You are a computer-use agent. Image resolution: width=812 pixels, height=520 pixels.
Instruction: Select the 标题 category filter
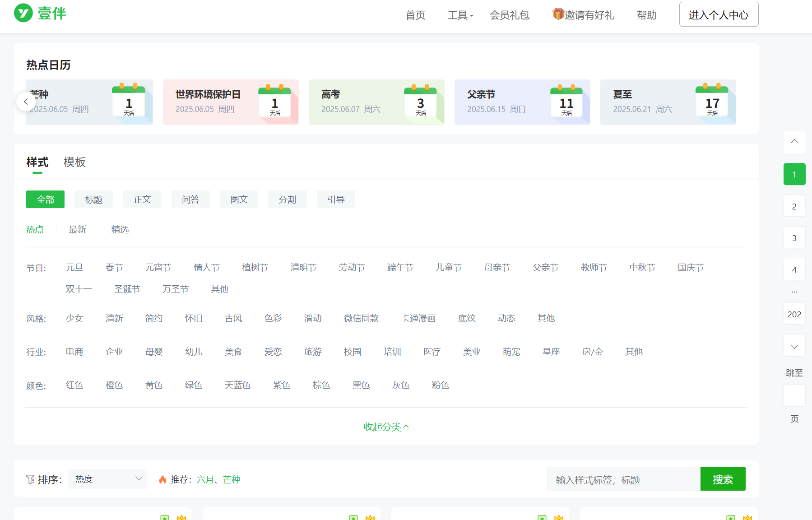coord(94,200)
